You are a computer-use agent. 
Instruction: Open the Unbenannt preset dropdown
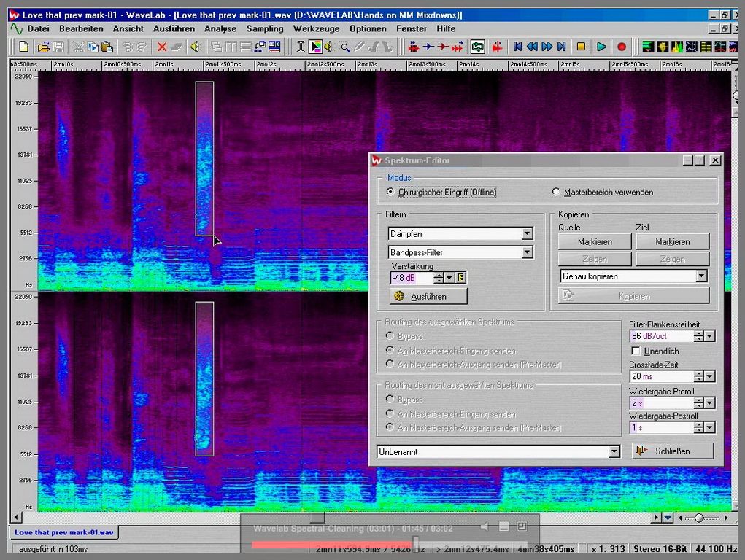coord(614,451)
